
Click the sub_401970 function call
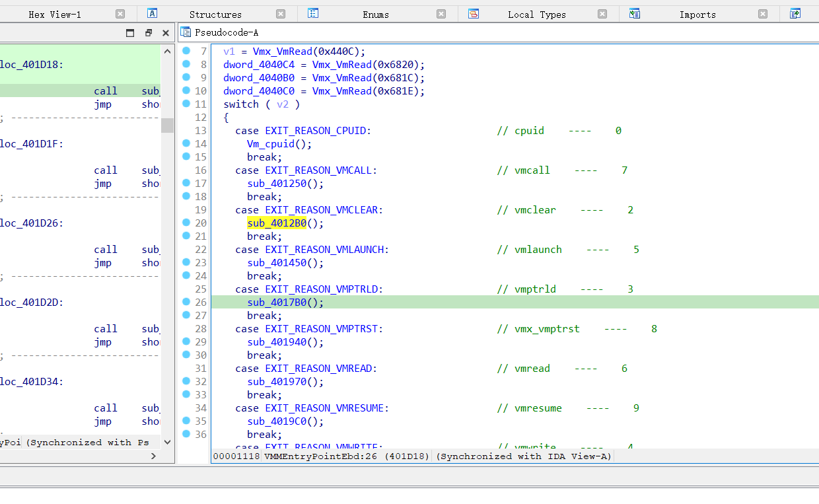point(277,382)
